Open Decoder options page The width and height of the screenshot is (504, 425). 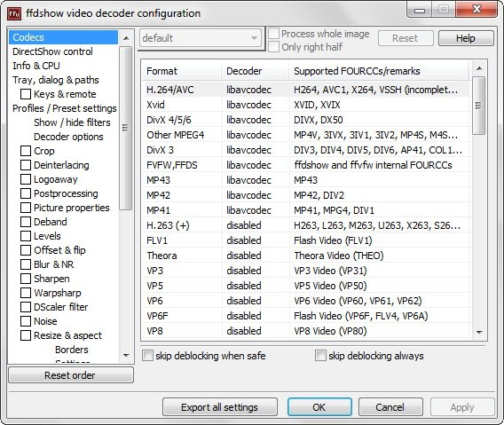[68, 137]
